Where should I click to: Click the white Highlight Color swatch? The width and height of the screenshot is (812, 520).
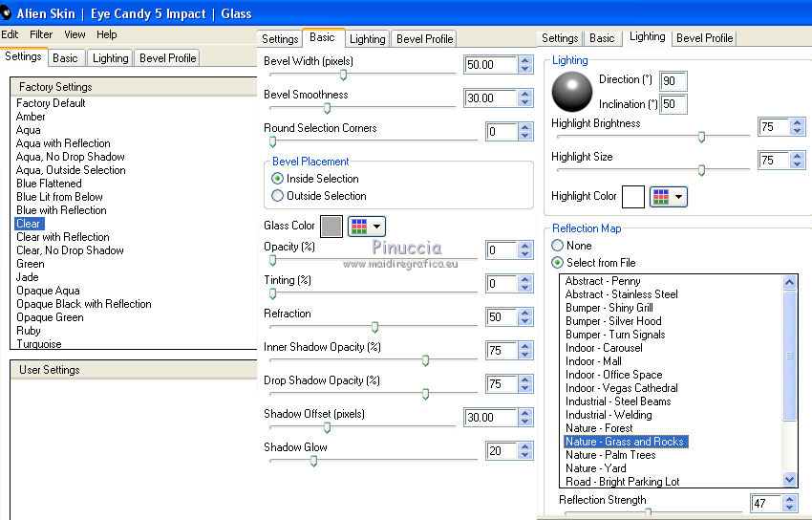coord(632,197)
